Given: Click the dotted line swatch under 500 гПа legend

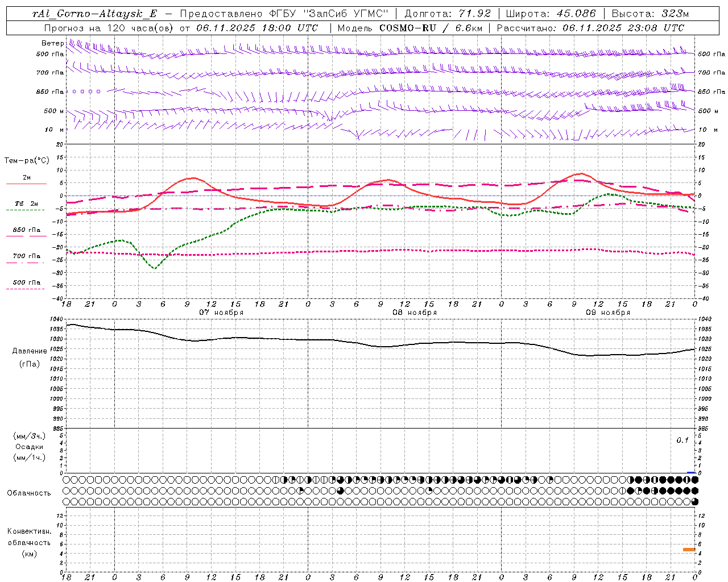Looking at the screenshot, I should click(x=25, y=289).
